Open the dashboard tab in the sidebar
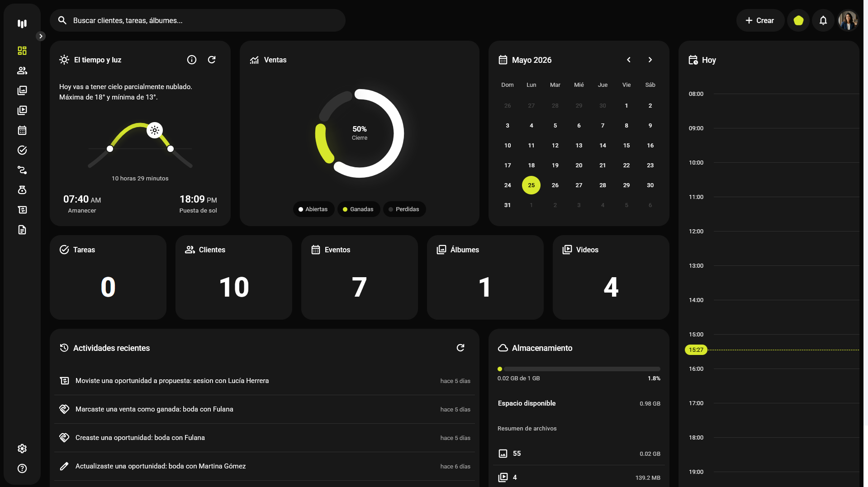The width and height of the screenshot is (868, 487). tap(22, 51)
